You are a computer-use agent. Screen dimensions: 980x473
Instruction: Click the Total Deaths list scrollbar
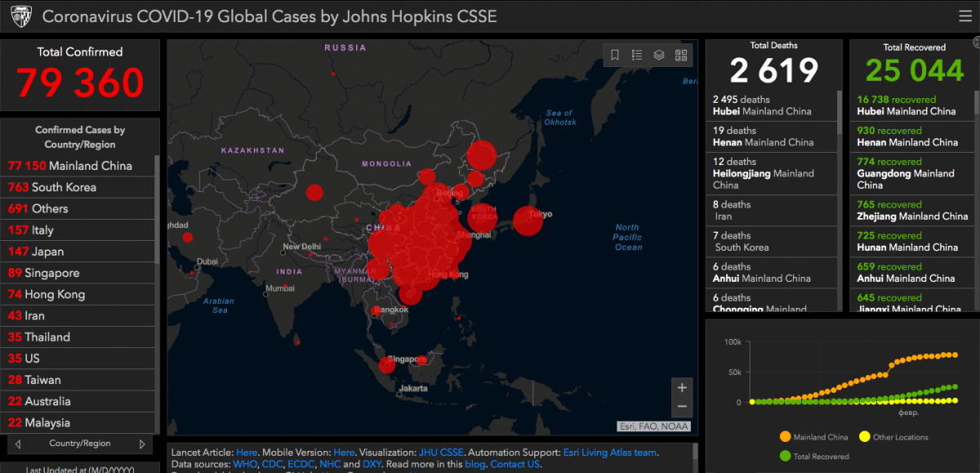[839, 111]
